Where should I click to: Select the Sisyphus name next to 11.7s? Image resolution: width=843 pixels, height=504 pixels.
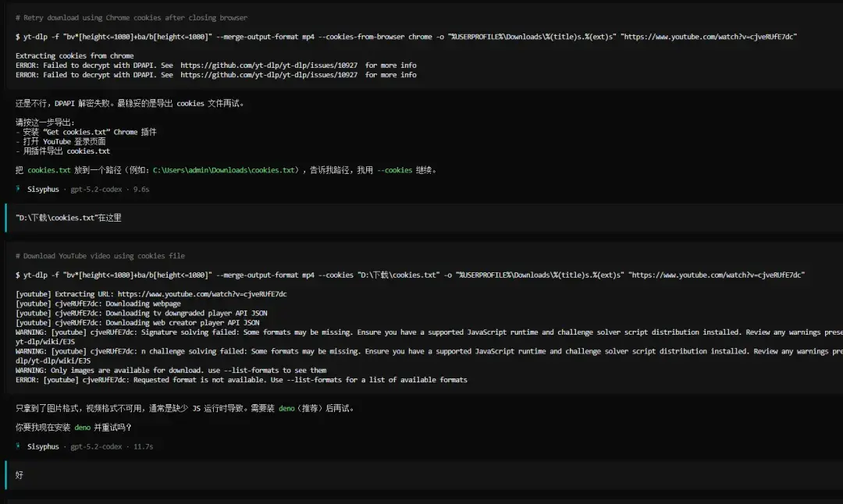tap(43, 446)
